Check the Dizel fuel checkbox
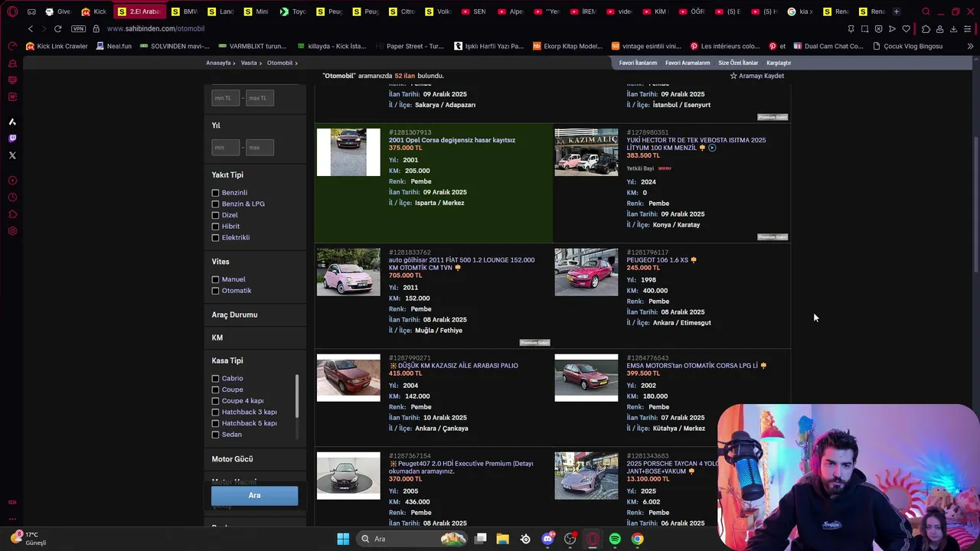Screen dimensions: 980x551 coord(215,215)
